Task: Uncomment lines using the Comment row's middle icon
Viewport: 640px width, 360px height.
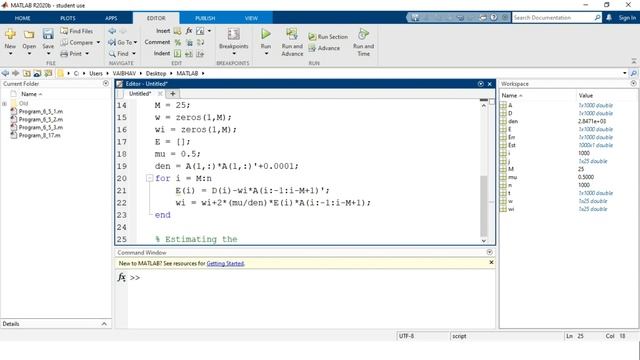Action: pos(189,42)
